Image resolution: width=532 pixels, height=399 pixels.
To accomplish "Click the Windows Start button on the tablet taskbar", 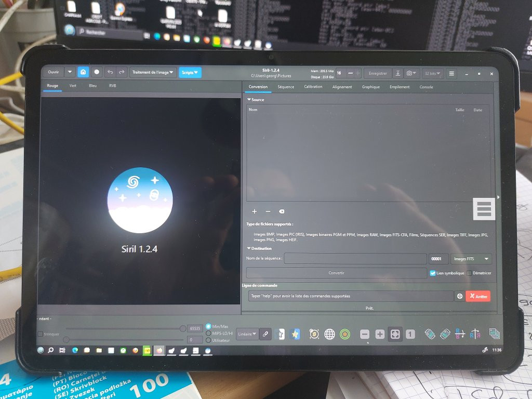I will pyautogui.click(x=41, y=350).
